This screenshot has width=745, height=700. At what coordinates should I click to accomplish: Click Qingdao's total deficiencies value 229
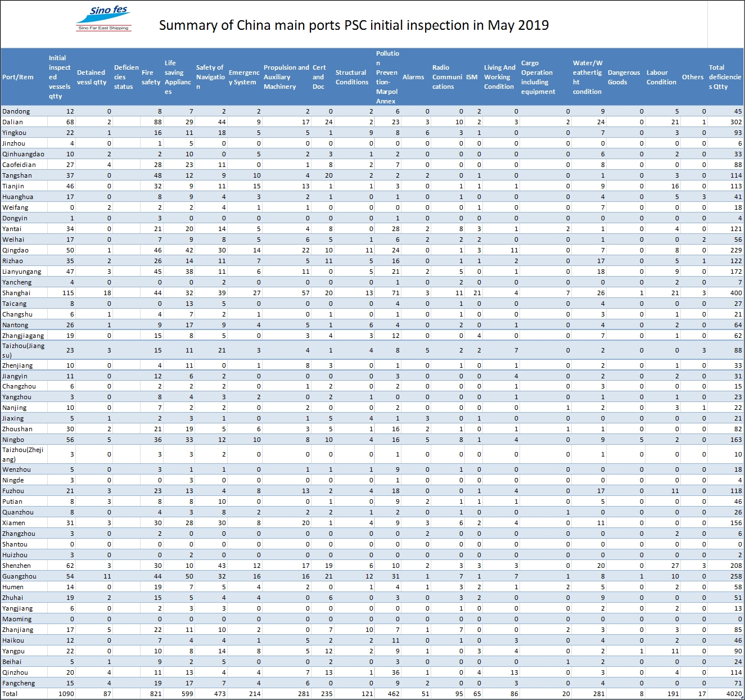click(736, 250)
